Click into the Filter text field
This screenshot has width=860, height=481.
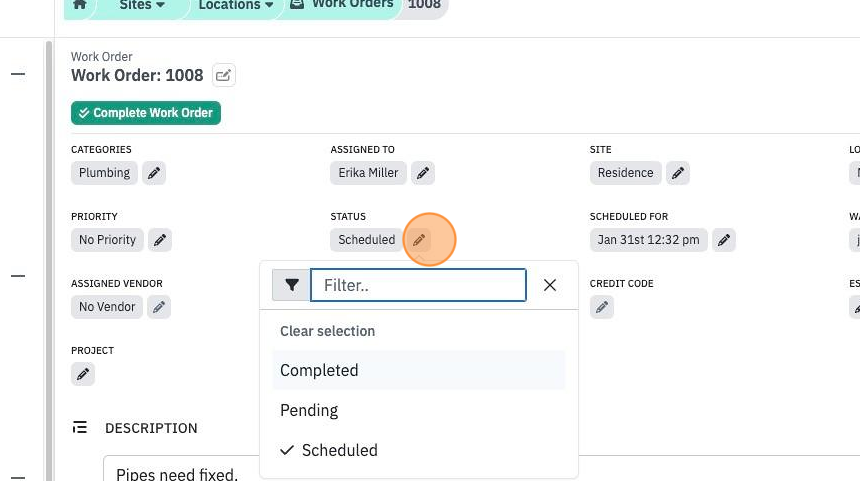point(418,285)
